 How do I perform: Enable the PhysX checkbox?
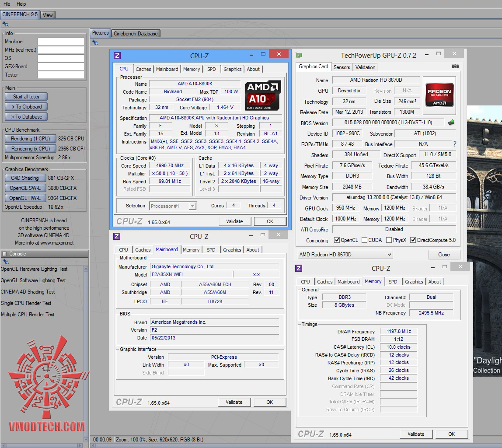pos(389,240)
